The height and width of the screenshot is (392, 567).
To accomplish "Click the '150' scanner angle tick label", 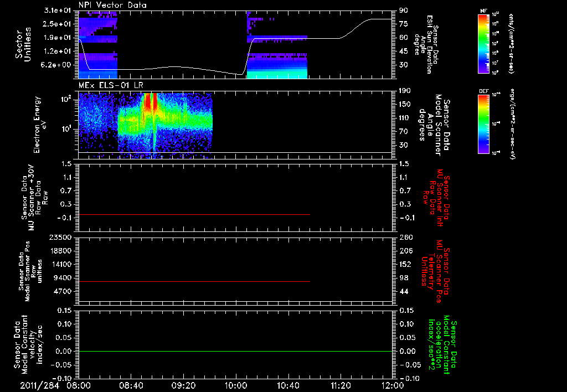I will [x=405, y=105].
